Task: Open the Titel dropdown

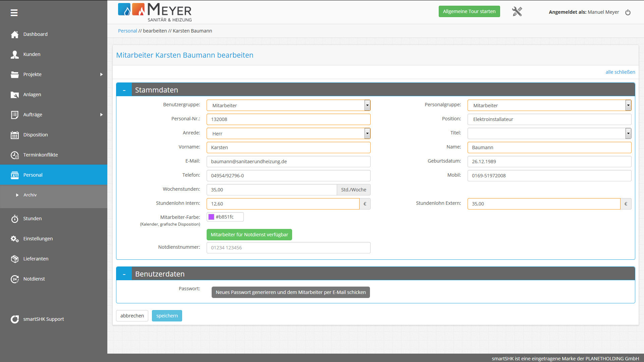Action: (549, 133)
